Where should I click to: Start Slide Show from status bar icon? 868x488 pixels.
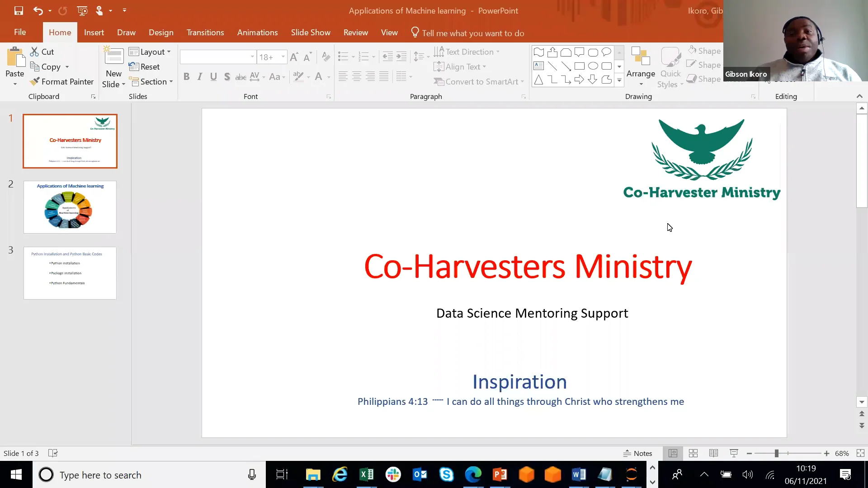tap(734, 453)
